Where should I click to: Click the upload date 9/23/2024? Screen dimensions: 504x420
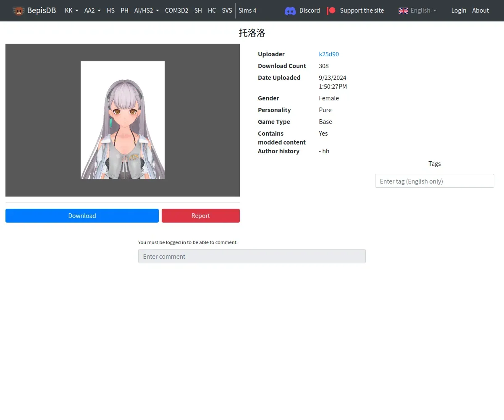(x=333, y=78)
